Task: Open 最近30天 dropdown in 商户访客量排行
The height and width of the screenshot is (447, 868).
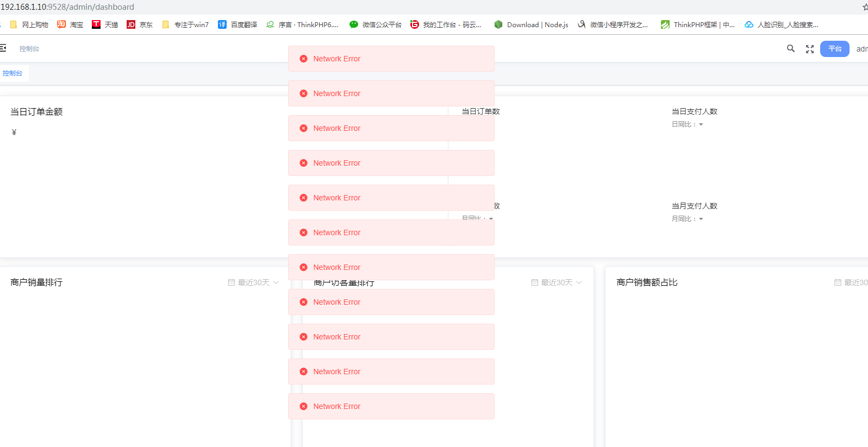Action: (557, 282)
